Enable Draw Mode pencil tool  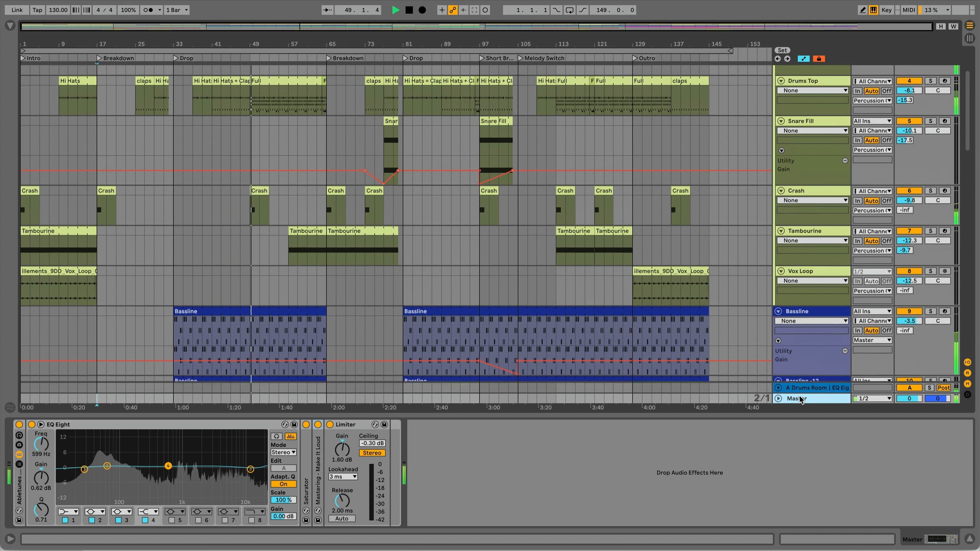[x=862, y=10]
